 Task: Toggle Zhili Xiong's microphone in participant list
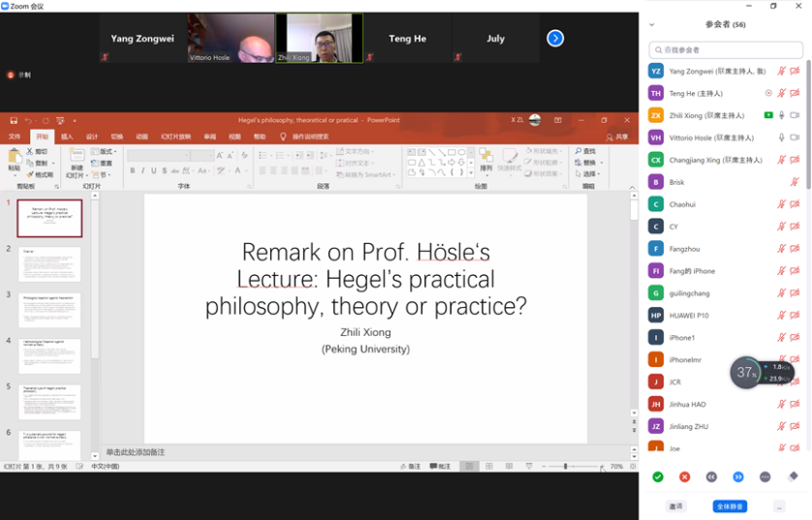click(x=781, y=115)
